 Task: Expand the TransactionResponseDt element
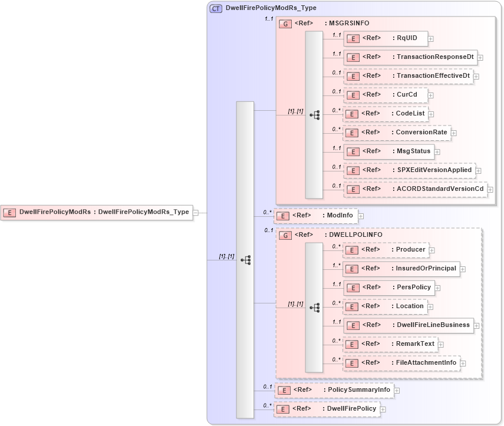pyautogui.click(x=480, y=57)
